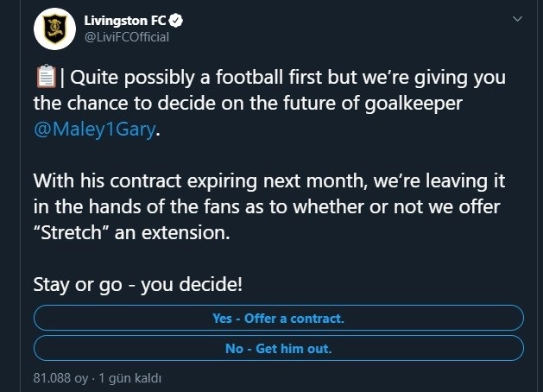Click the word goalkeeper in the tweet
The width and height of the screenshot is (543, 392).
414,104
